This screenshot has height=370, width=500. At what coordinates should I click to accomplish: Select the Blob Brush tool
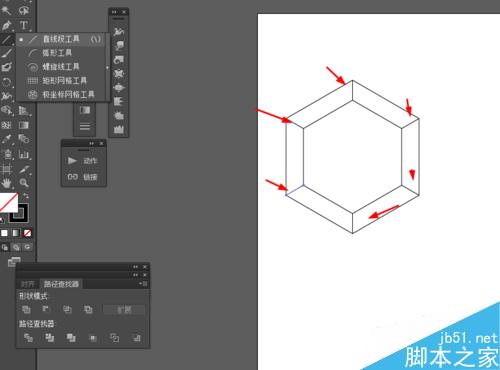pyautogui.click(x=6, y=67)
